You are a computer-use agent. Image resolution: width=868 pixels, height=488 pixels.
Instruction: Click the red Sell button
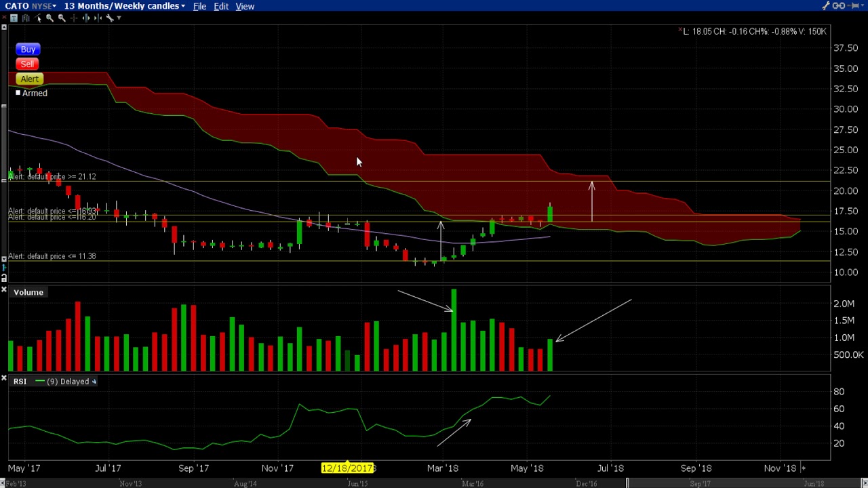[27, 64]
